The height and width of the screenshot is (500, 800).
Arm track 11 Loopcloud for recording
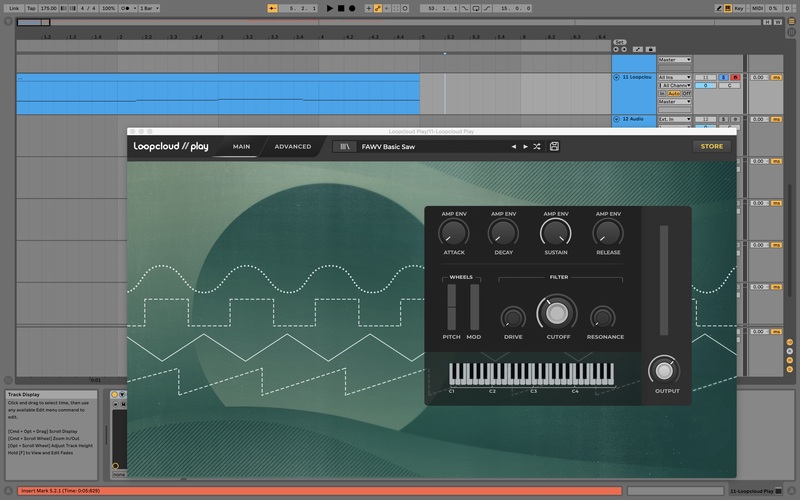tap(735, 77)
